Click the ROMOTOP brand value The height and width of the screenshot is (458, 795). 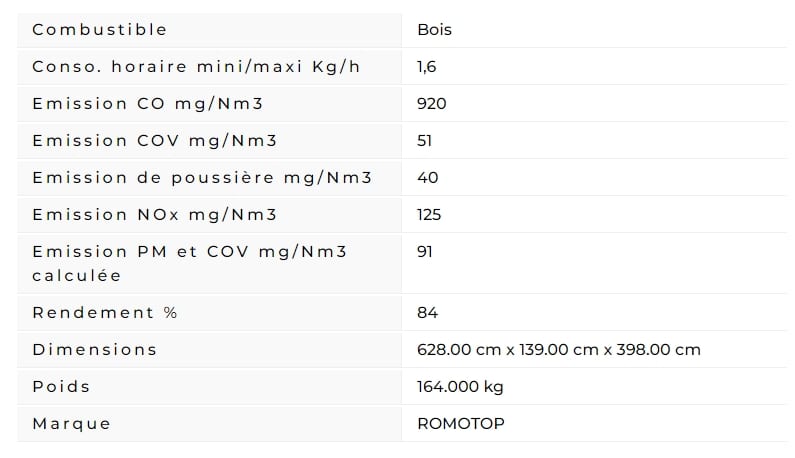pyautogui.click(x=461, y=424)
